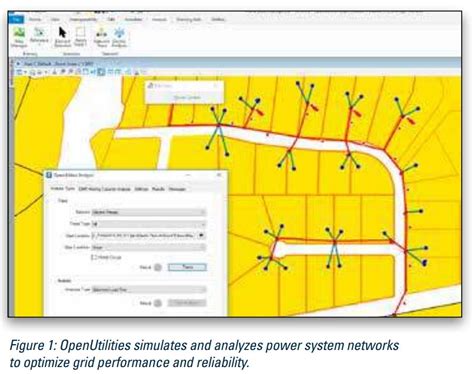Expand the Trace Type dropdown

(149, 224)
